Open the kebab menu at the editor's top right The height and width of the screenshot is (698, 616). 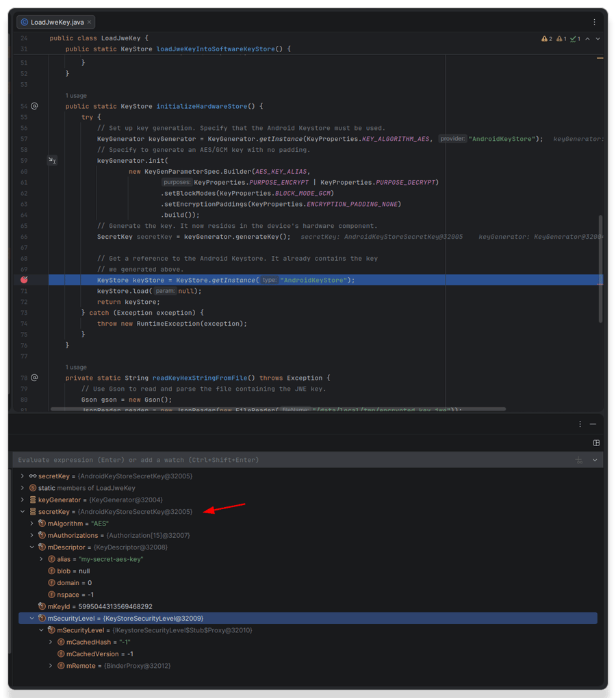(x=594, y=23)
